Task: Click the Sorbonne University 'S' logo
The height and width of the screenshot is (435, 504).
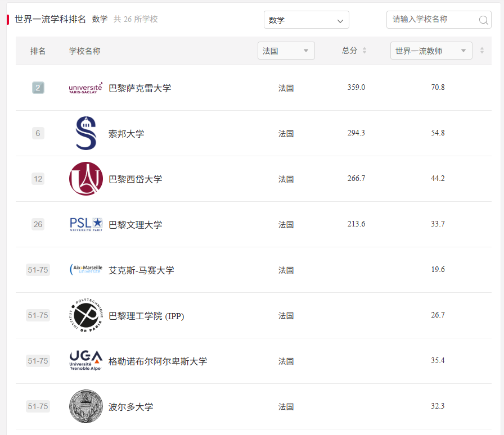Action: pyautogui.click(x=85, y=133)
